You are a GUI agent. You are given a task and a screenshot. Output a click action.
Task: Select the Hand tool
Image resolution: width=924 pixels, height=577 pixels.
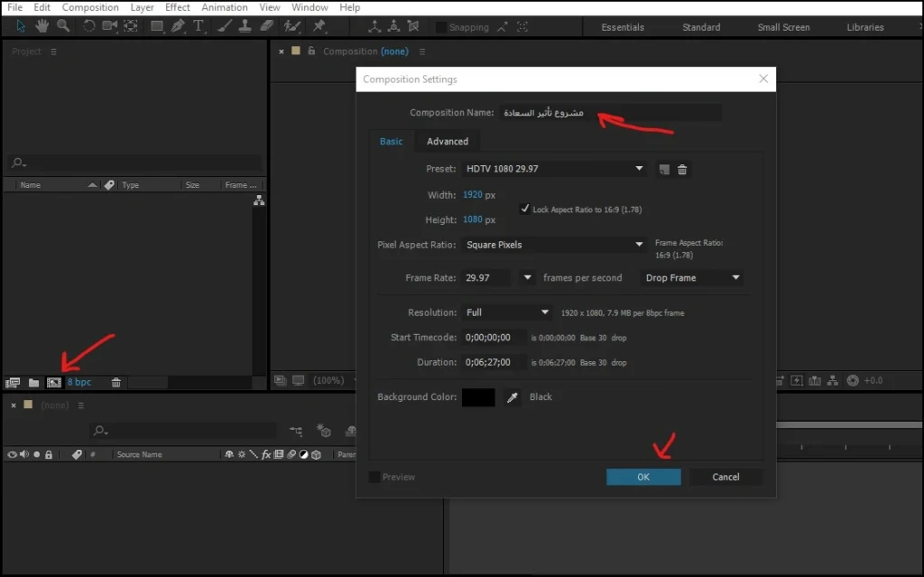[x=41, y=26]
